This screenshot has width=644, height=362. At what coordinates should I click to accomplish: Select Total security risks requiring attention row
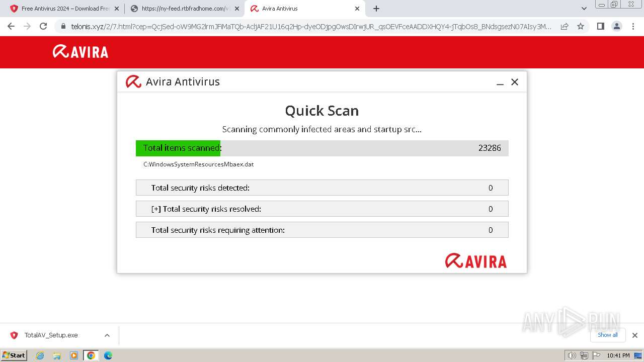coord(322,230)
